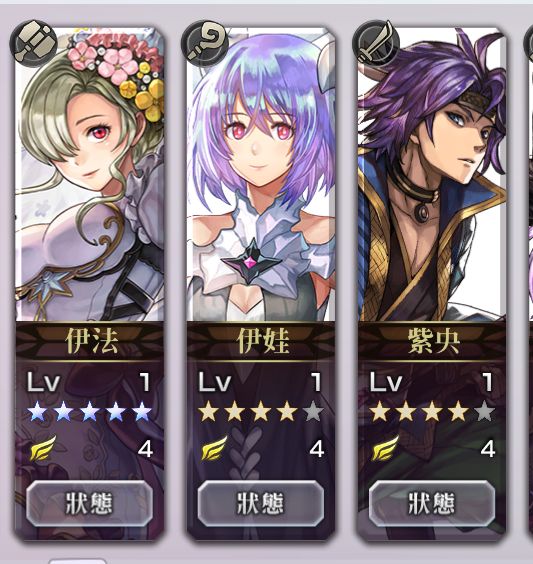This screenshot has height=564, width=533.
Task: Click the staff weapon icon on 伊娃's card
Action: pyautogui.click(x=206, y=43)
